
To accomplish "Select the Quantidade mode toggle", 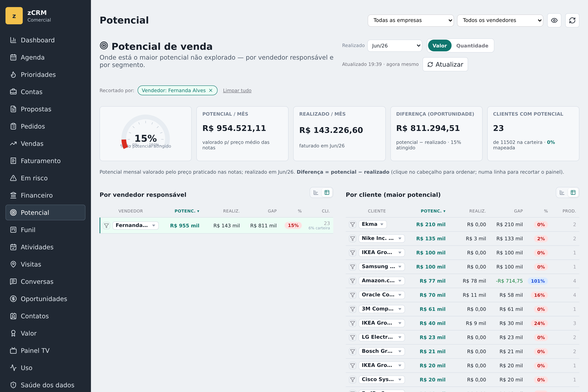I will [x=472, y=45].
